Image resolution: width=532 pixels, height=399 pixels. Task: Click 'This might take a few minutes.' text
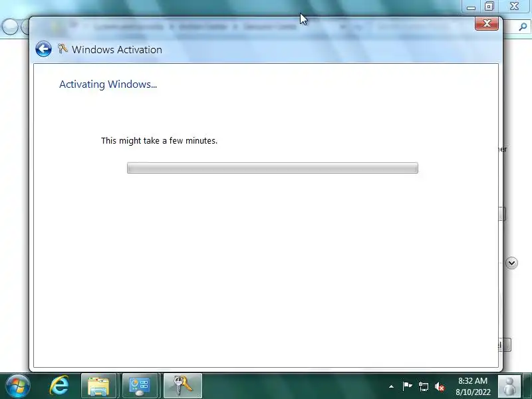(159, 140)
